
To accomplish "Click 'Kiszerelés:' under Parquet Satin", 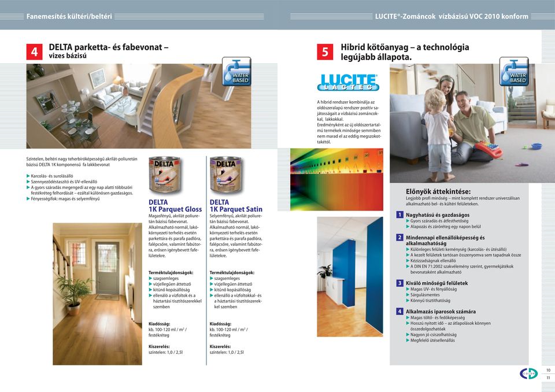I will pos(220,346).
